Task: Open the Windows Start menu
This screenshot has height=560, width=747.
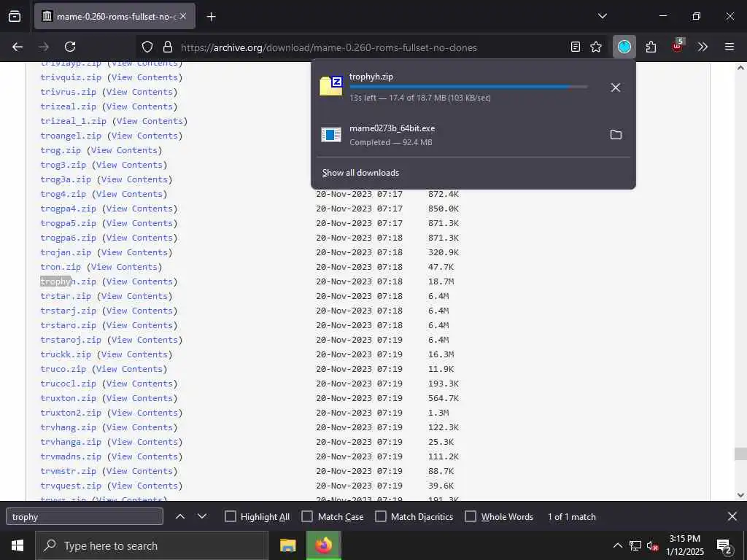Action: tap(18, 545)
